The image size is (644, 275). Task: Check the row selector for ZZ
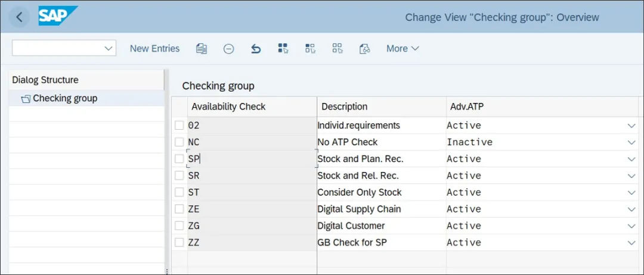pyautogui.click(x=179, y=242)
